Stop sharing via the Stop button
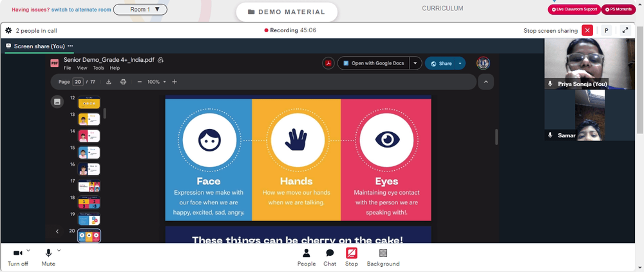This screenshot has height=272, width=644. coord(352,258)
